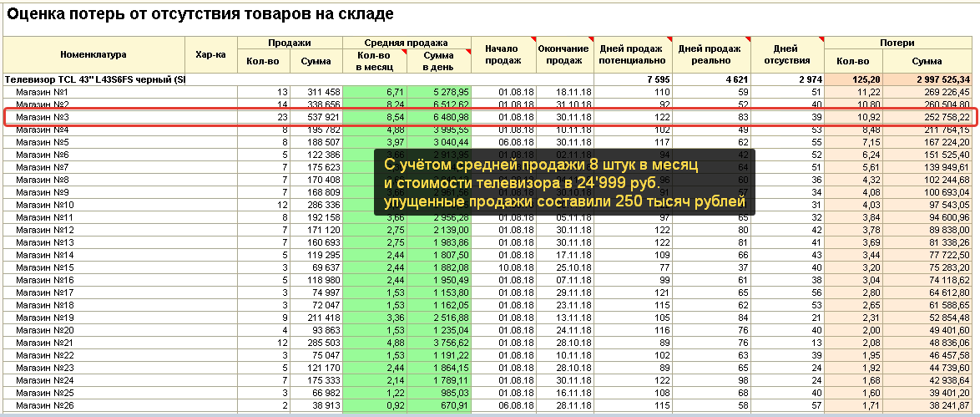Click loss sum 38 241,87 in Магазин №26
The width and height of the screenshot is (980, 417).
tap(949, 405)
